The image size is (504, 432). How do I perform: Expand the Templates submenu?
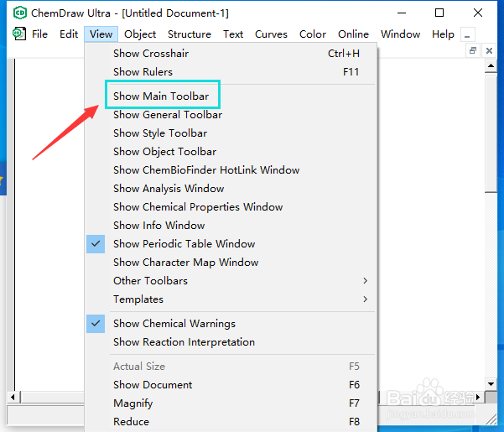[x=231, y=299]
